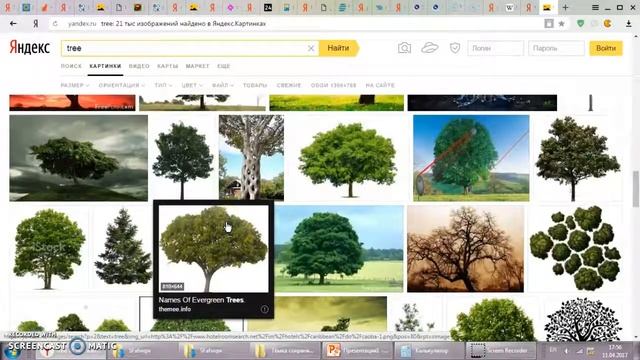
Task: Click the Yandex logo
Action: tap(29, 48)
